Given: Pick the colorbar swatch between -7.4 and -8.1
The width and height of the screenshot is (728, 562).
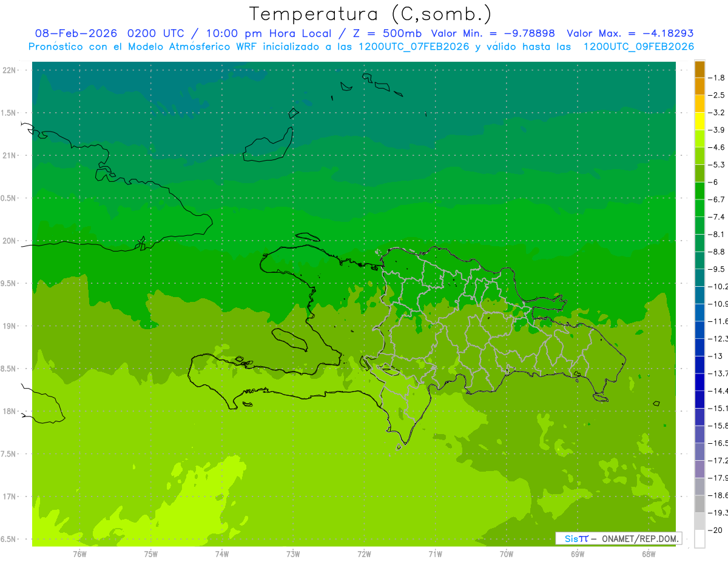Looking at the screenshot, I should coord(699,226).
